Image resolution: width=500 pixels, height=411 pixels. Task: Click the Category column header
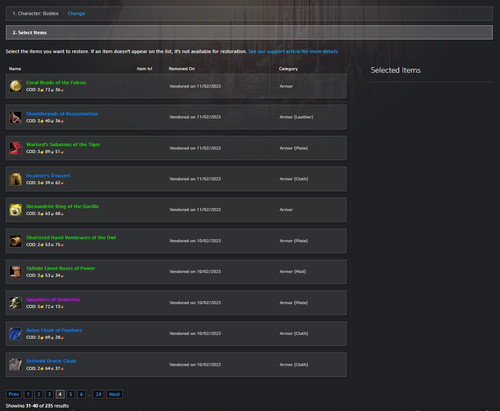click(x=288, y=69)
